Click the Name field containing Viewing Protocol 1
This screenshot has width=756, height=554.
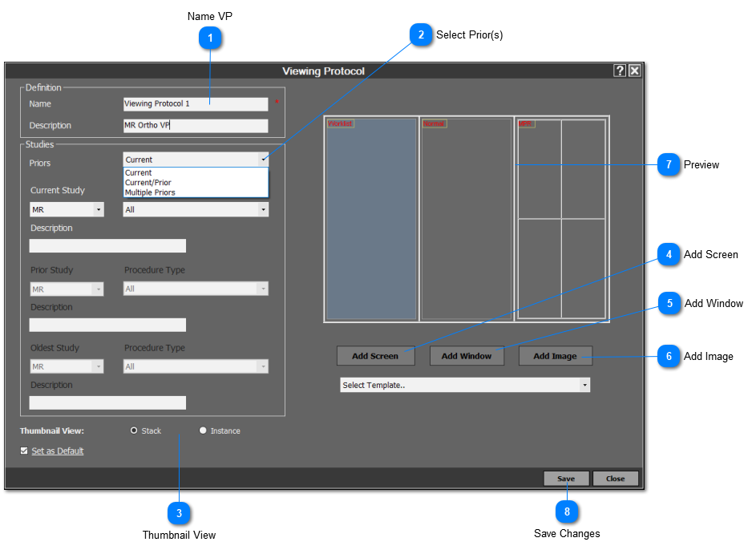click(195, 104)
